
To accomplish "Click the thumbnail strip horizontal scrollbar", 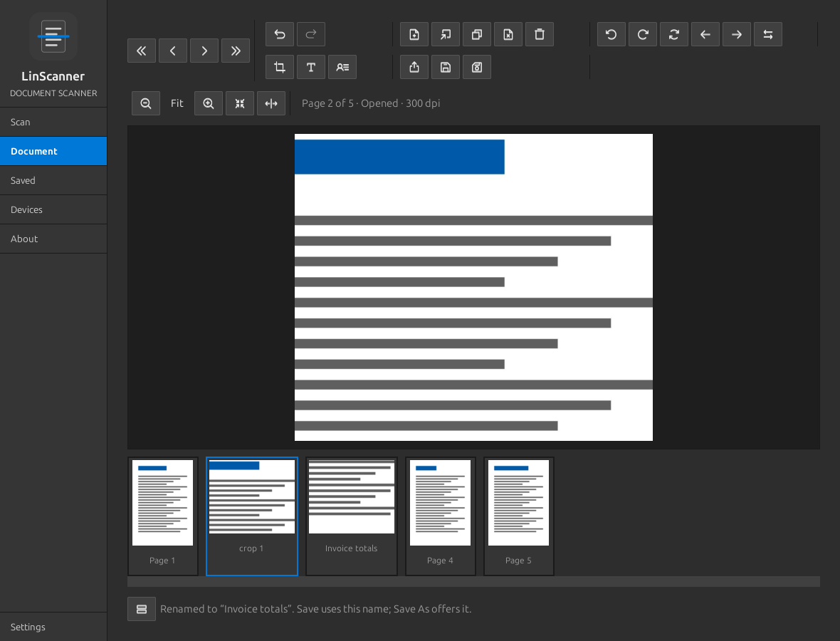I will [x=473, y=581].
